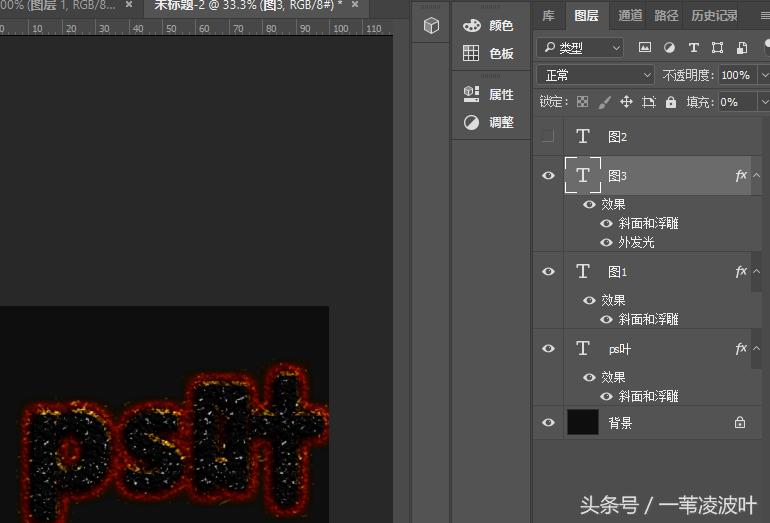Screen dimensions: 770x523
Task: Hide the ps叶 layer
Action: [548, 348]
